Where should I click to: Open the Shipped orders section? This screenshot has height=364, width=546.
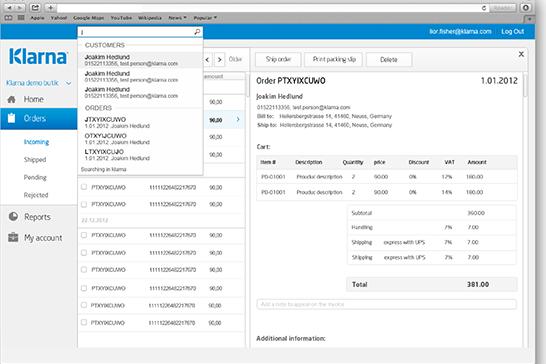click(x=35, y=160)
